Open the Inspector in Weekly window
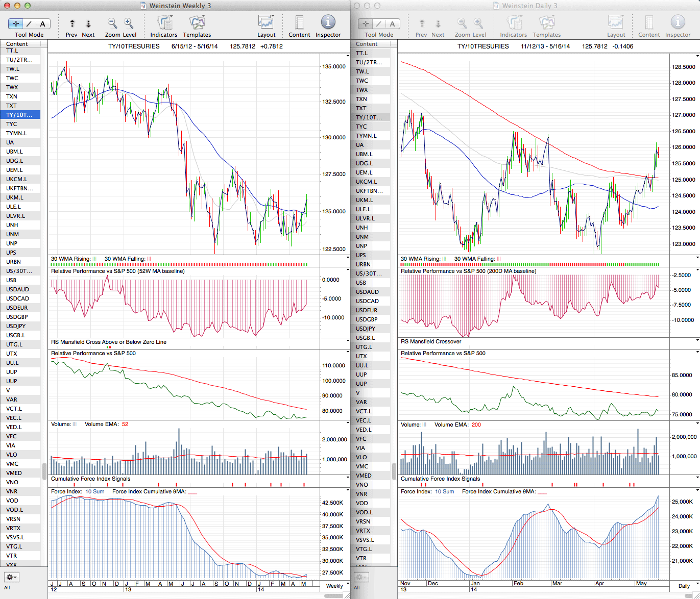 click(328, 22)
